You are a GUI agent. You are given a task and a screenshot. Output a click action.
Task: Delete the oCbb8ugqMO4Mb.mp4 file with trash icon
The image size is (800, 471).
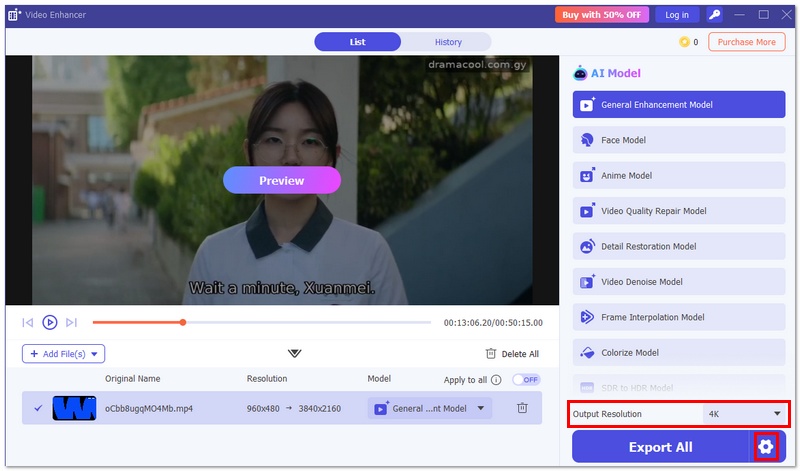(522, 408)
